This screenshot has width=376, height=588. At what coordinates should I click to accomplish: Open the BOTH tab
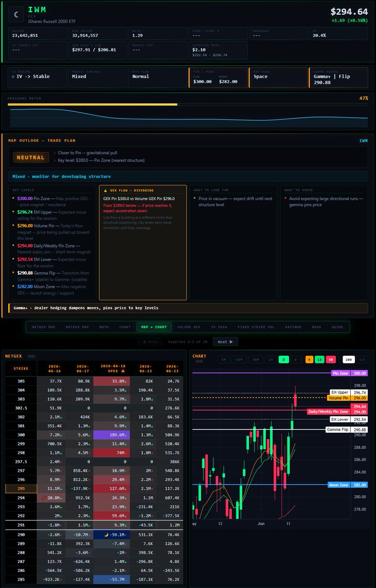[x=104, y=327]
